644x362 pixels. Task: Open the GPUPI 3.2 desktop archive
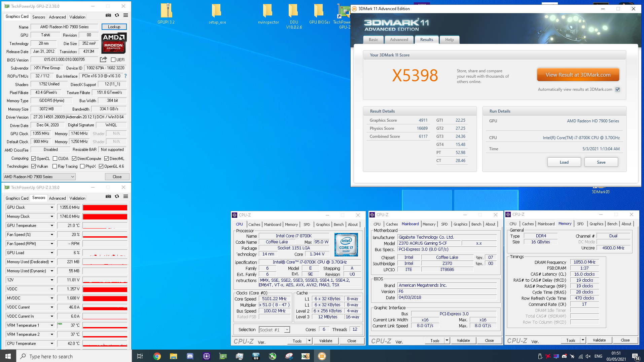[x=166, y=13]
